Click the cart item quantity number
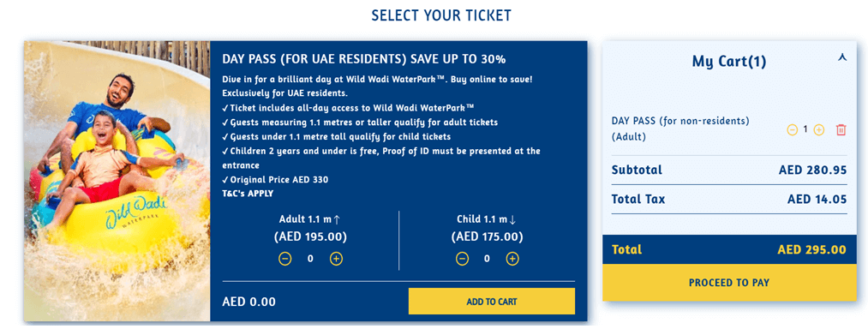This screenshot has height=329, width=868. (x=805, y=129)
